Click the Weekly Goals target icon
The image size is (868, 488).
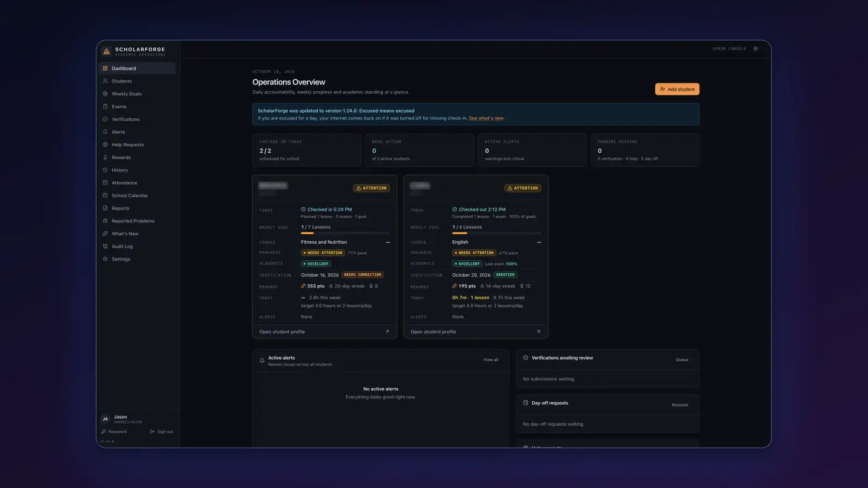105,94
